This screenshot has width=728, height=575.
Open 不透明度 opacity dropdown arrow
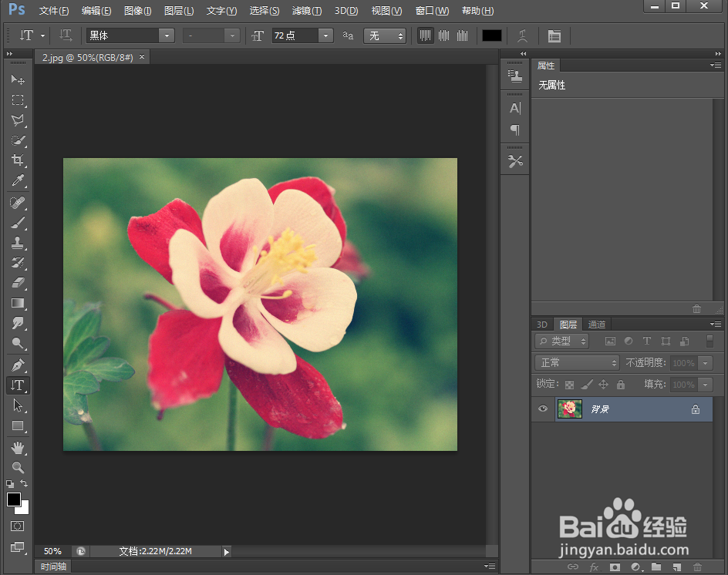click(705, 363)
